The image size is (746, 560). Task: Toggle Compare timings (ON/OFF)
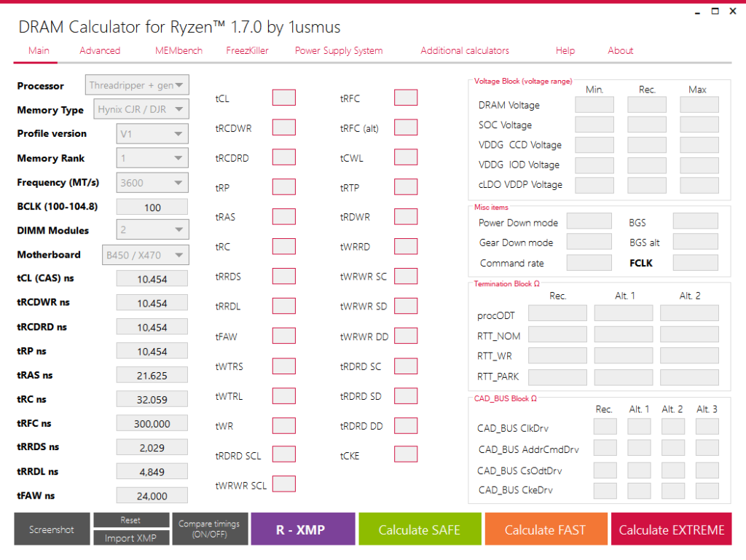[210, 529]
